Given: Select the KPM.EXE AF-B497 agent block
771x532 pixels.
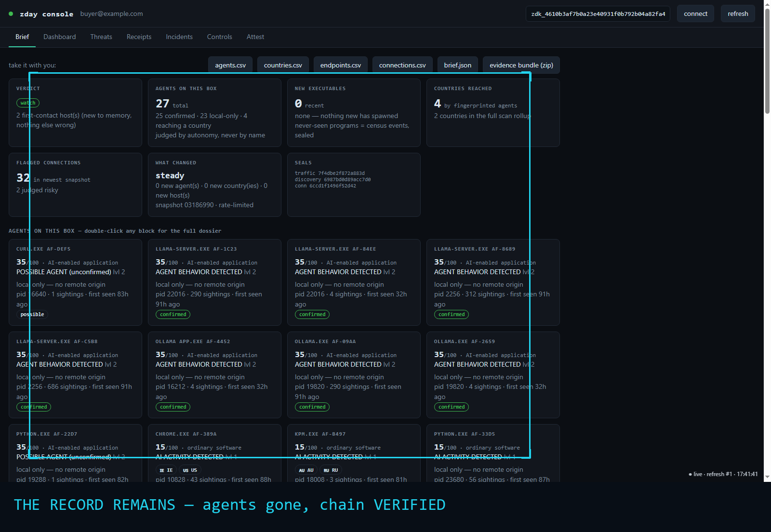Looking at the screenshot, I should pos(354,453).
